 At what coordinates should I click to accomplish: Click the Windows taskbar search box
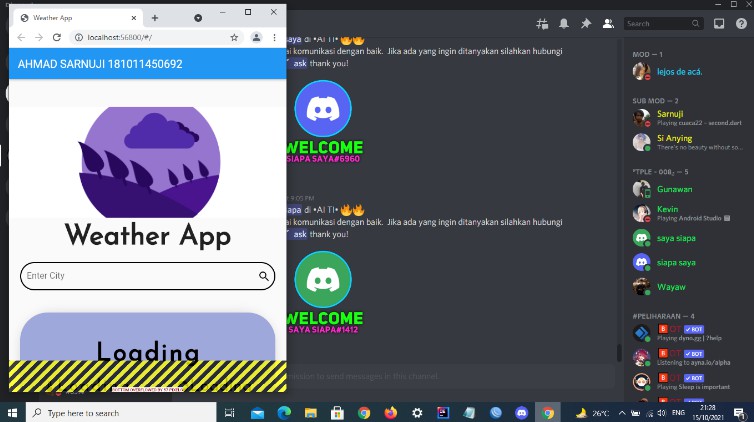pyautogui.click(x=121, y=413)
